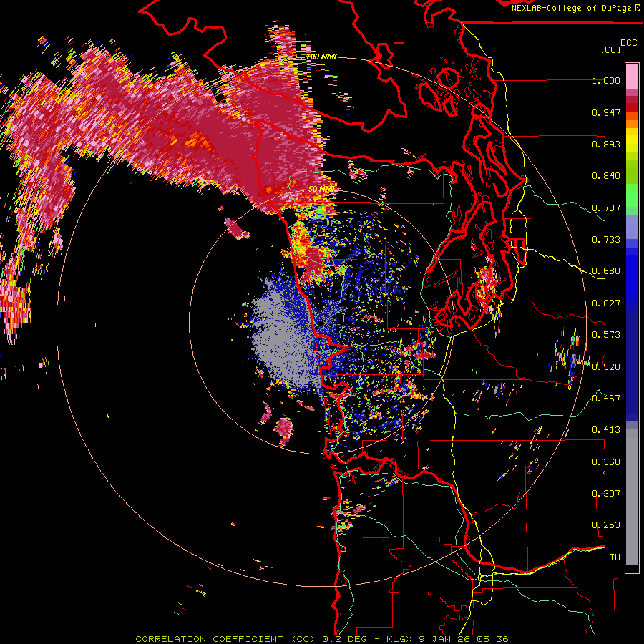Click the KLGX station identifier
Image resolution: width=644 pixels, height=644 pixels.
click(x=400, y=639)
